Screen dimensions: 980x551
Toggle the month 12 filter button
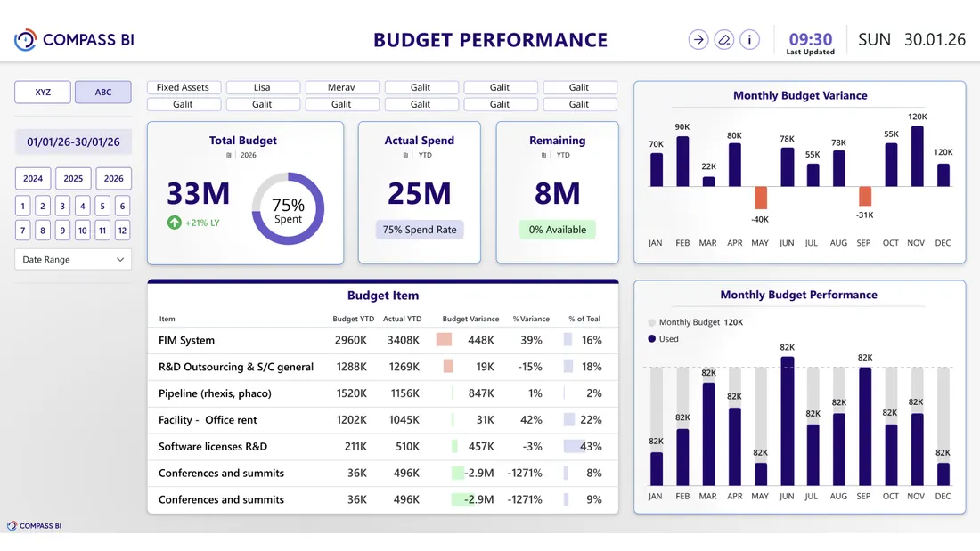click(123, 230)
